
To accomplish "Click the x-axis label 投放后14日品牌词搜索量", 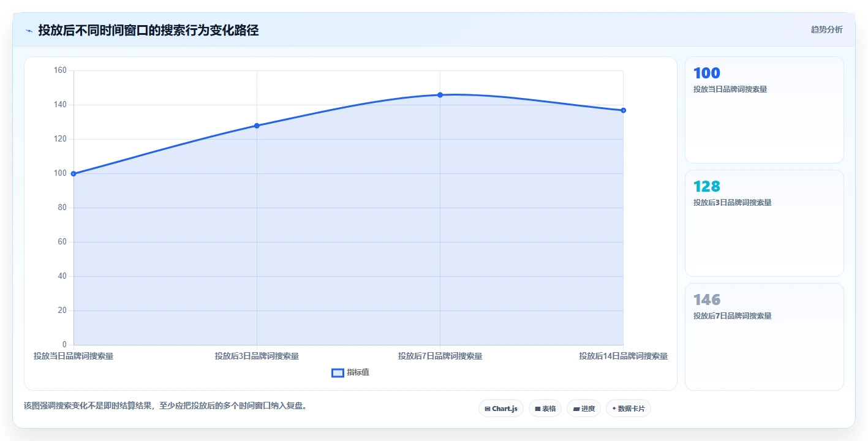I will pyautogui.click(x=623, y=356).
